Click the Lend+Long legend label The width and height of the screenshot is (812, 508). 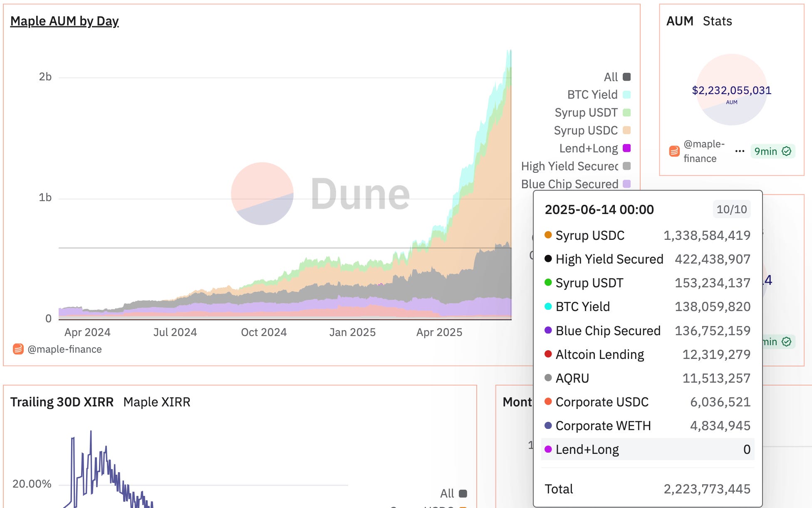coord(589,148)
